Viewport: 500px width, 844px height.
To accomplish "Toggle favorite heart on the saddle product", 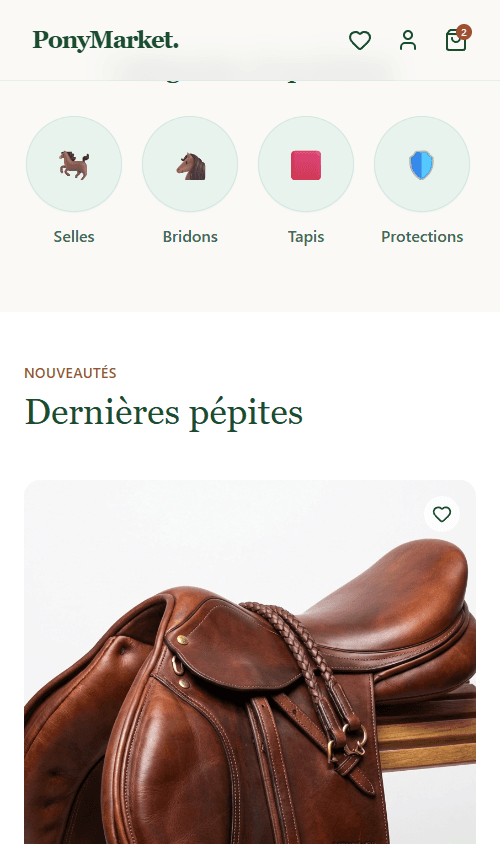I will 442,514.
